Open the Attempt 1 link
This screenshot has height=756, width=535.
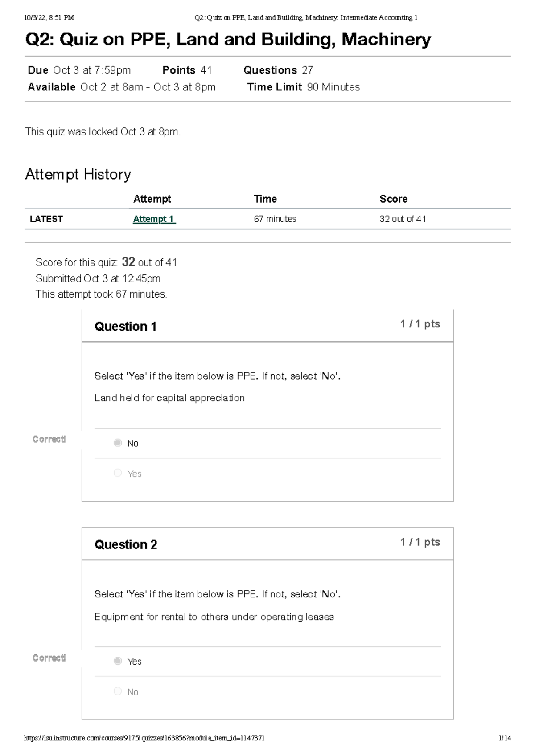click(x=154, y=219)
